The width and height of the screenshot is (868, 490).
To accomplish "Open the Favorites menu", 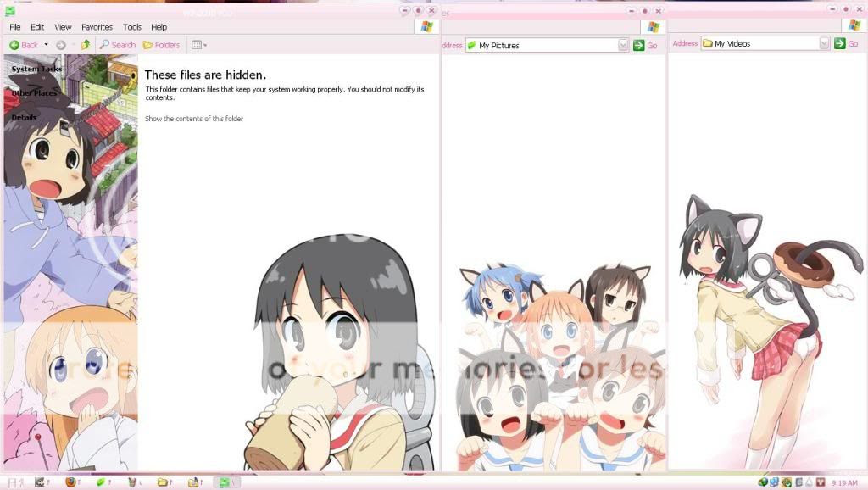I will 97,27.
